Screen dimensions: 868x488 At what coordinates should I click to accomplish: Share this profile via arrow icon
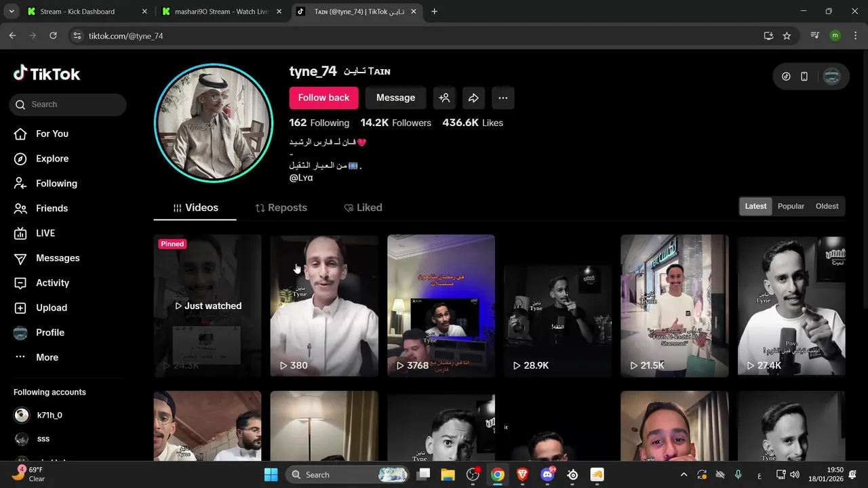click(x=473, y=98)
